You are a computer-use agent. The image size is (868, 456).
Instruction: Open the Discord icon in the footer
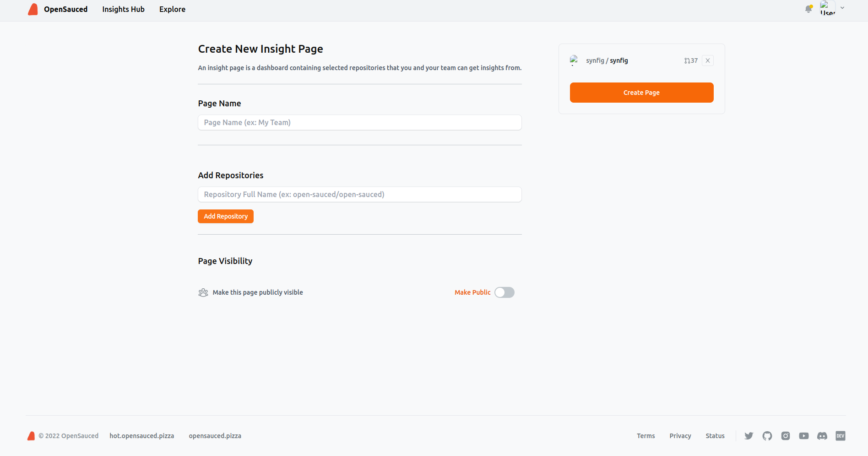[822, 436]
